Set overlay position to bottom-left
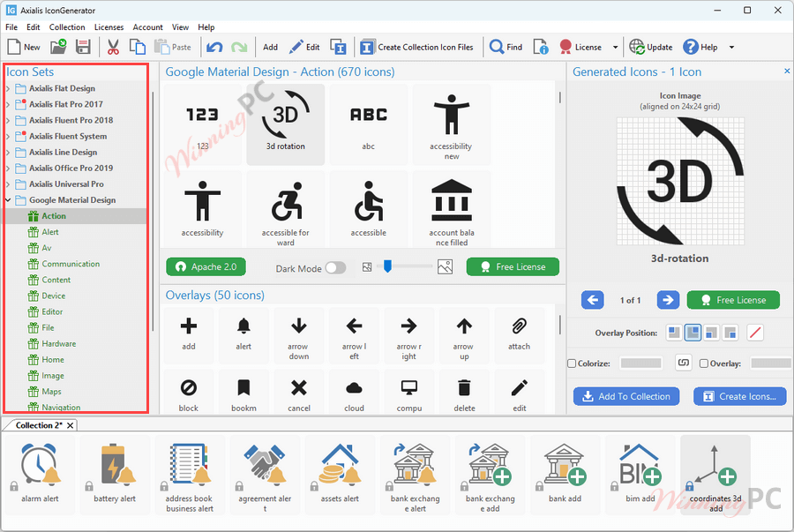Screen dimensions: 794x532 (x=711, y=333)
